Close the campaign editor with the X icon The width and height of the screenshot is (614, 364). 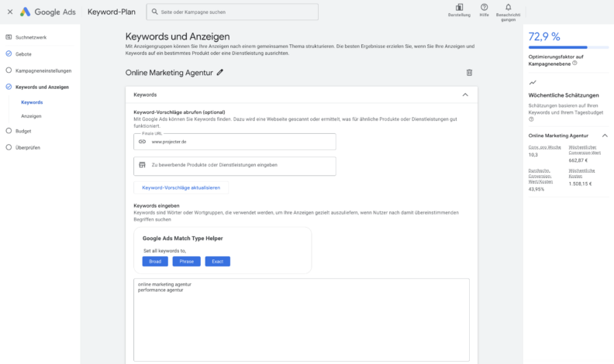pyautogui.click(x=10, y=12)
